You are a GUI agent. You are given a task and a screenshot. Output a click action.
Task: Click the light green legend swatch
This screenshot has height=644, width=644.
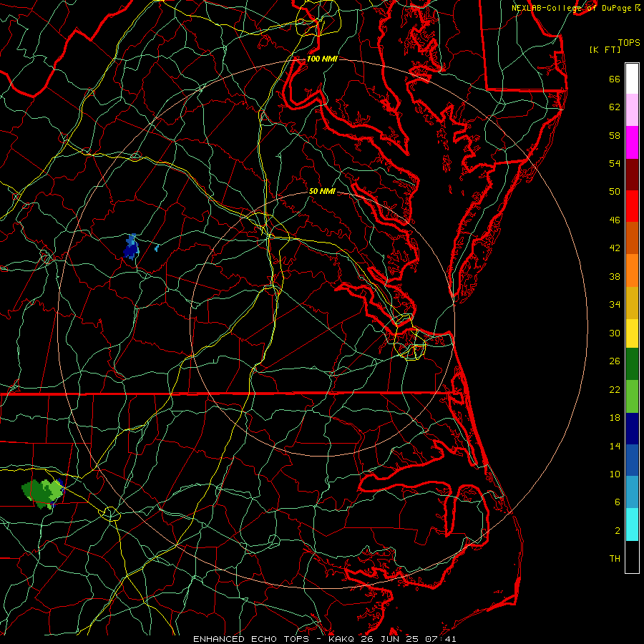pyautogui.click(x=632, y=396)
